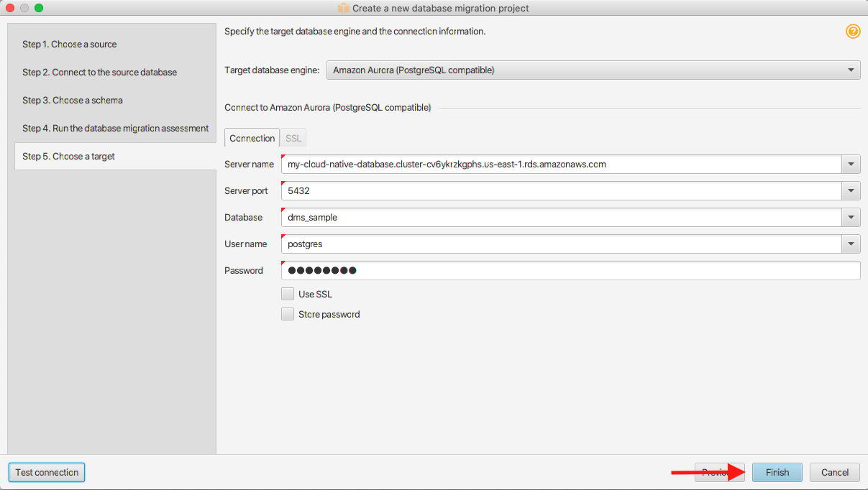This screenshot has width=868, height=490.
Task: Click the green maximize window button
Action: (x=39, y=8)
